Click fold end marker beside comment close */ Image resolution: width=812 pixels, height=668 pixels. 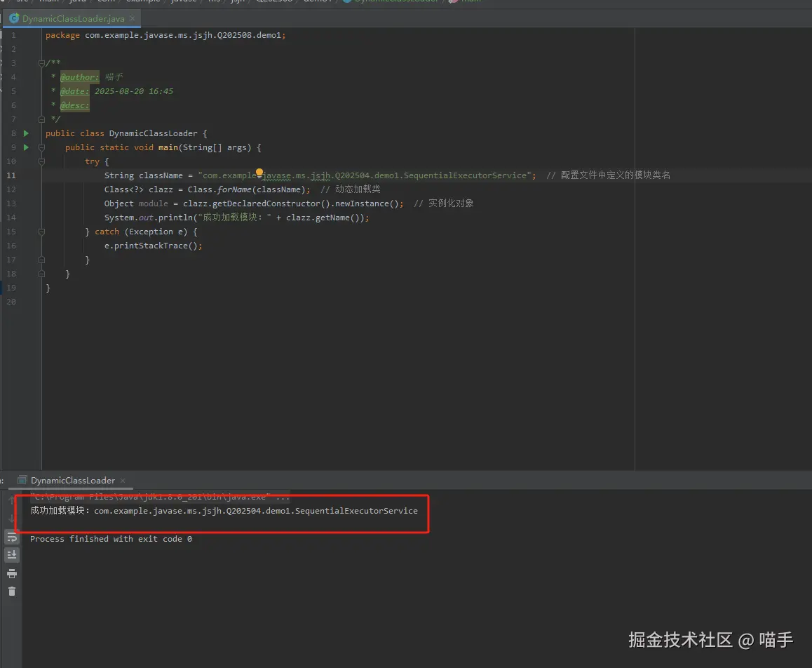[41, 119]
